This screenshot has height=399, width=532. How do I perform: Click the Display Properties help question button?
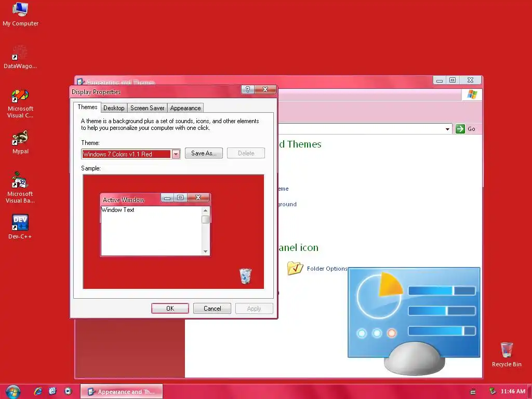[x=248, y=89]
